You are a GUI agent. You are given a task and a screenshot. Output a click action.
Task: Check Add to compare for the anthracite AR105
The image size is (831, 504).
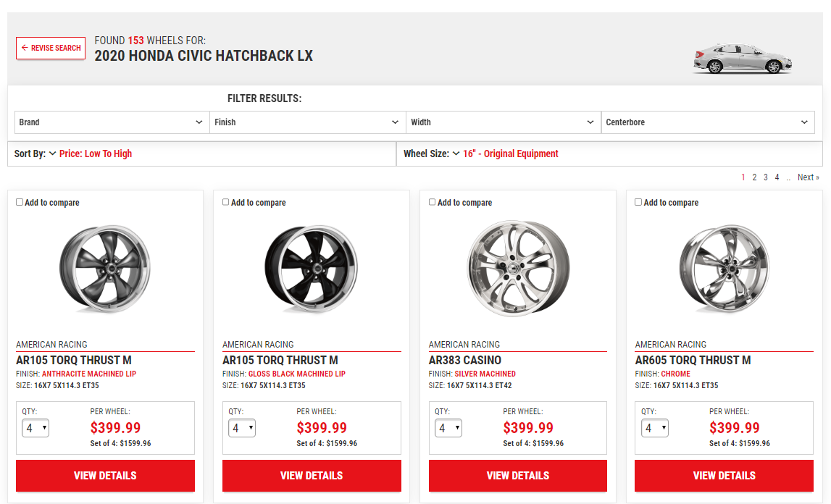click(20, 203)
